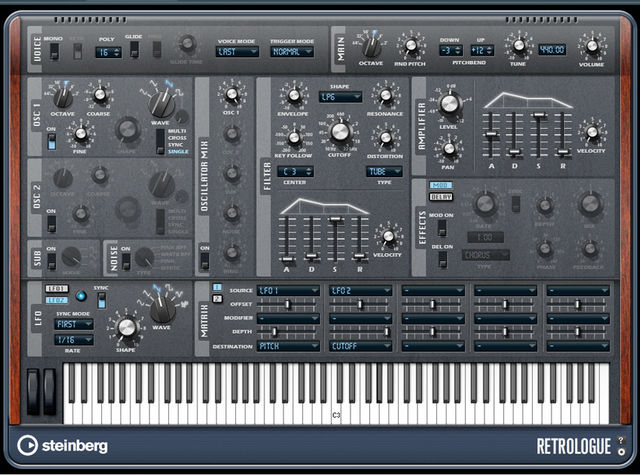Click the LFO Wave selector knob
The height and width of the screenshot is (475, 640).
tap(162, 309)
